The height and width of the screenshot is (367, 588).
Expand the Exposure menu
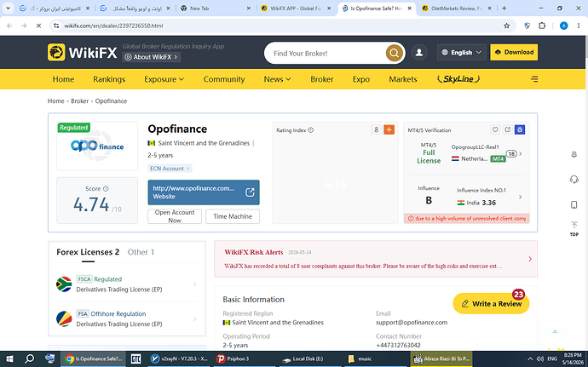pos(164,79)
